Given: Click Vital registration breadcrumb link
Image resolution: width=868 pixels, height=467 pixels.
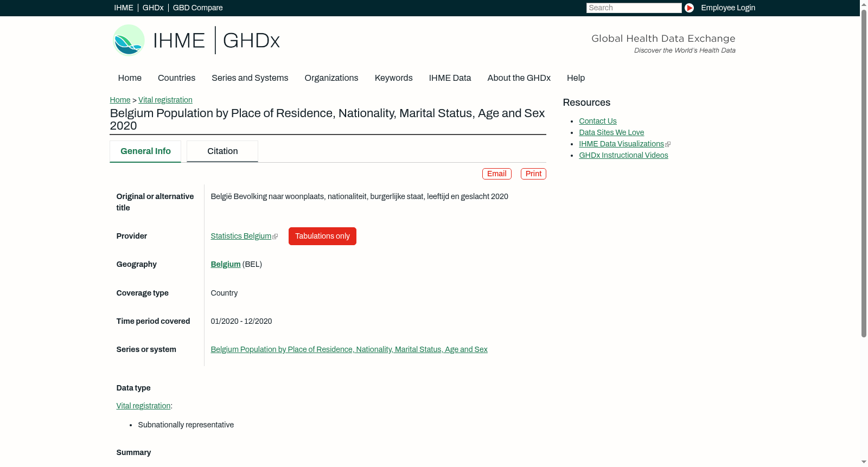Looking at the screenshot, I should (165, 100).
